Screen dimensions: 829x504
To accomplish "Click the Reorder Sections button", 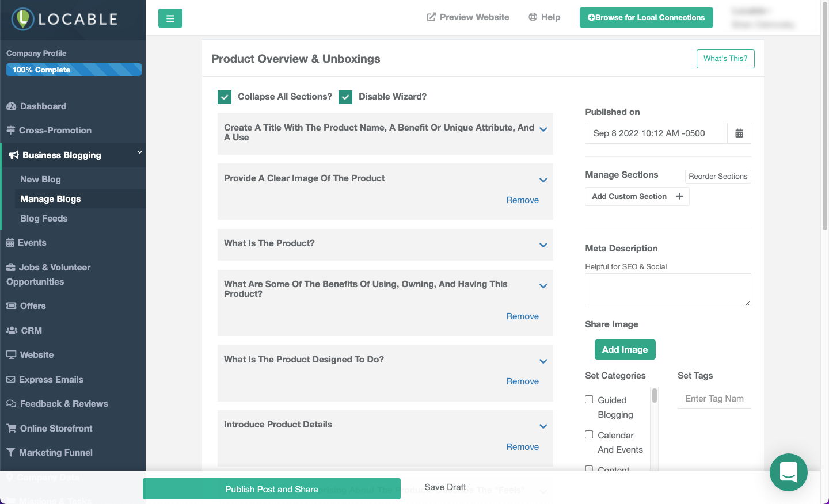I will pos(718,177).
